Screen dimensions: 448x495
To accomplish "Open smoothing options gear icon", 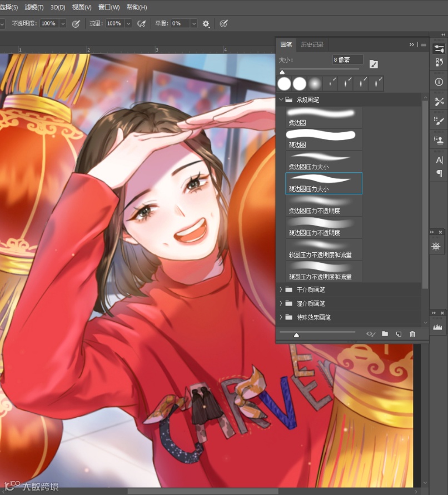I will [206, 24].
